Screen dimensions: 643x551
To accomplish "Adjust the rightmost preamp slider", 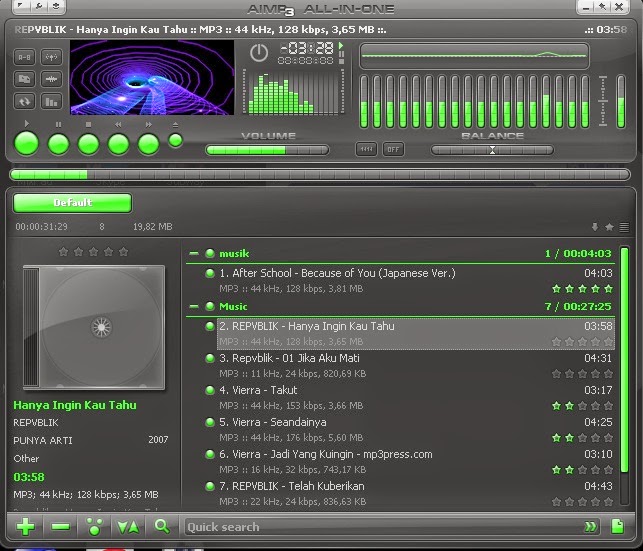I will pos(621,101).
